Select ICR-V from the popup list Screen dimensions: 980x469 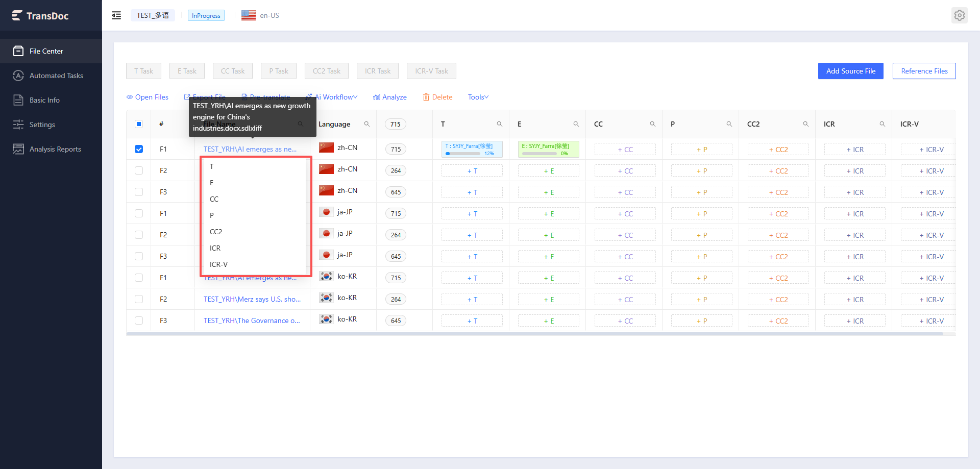pyautogui.click(x=255, y=264)
